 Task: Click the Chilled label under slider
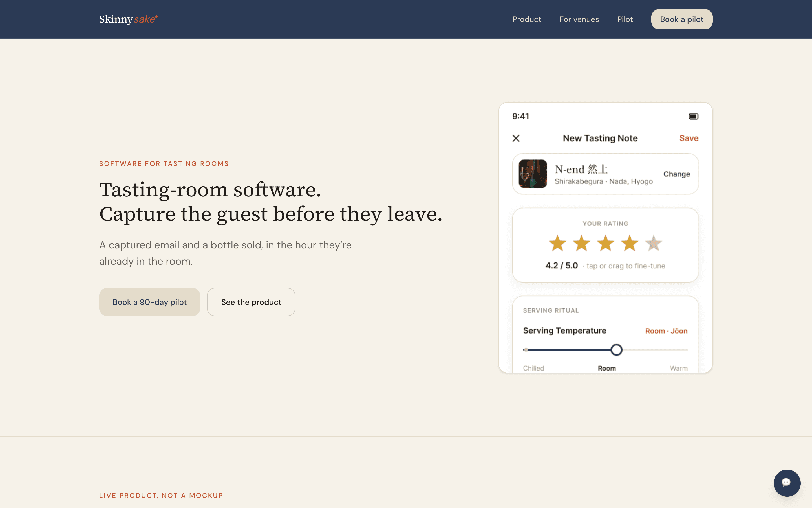click(533, 368)
